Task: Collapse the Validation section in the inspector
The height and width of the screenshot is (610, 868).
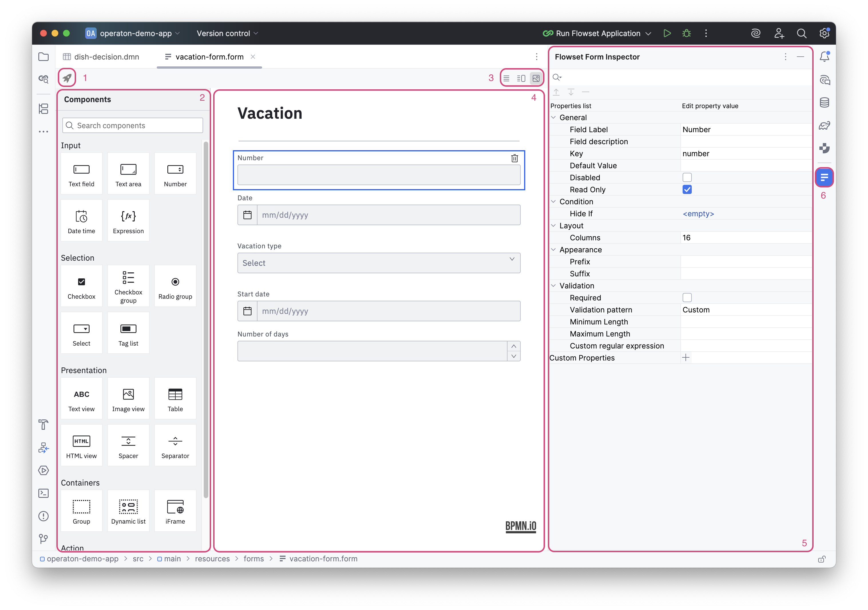Action: tap(554, 286)
